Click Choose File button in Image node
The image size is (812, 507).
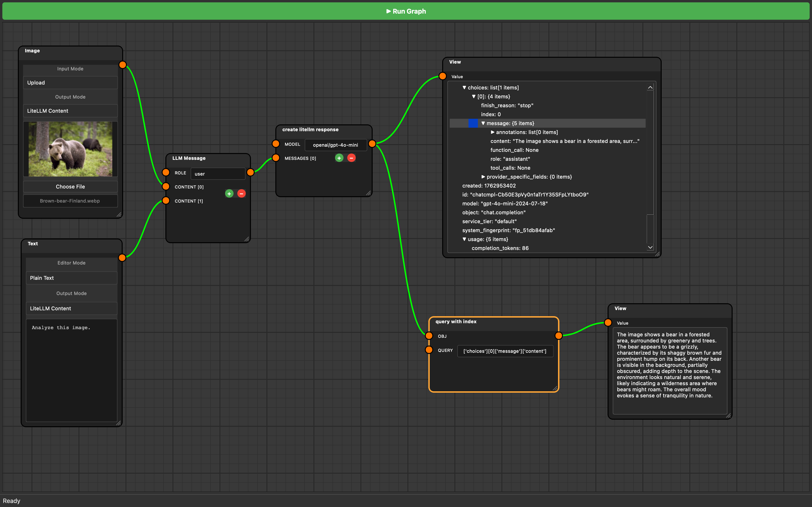click(x=70, y=186)
